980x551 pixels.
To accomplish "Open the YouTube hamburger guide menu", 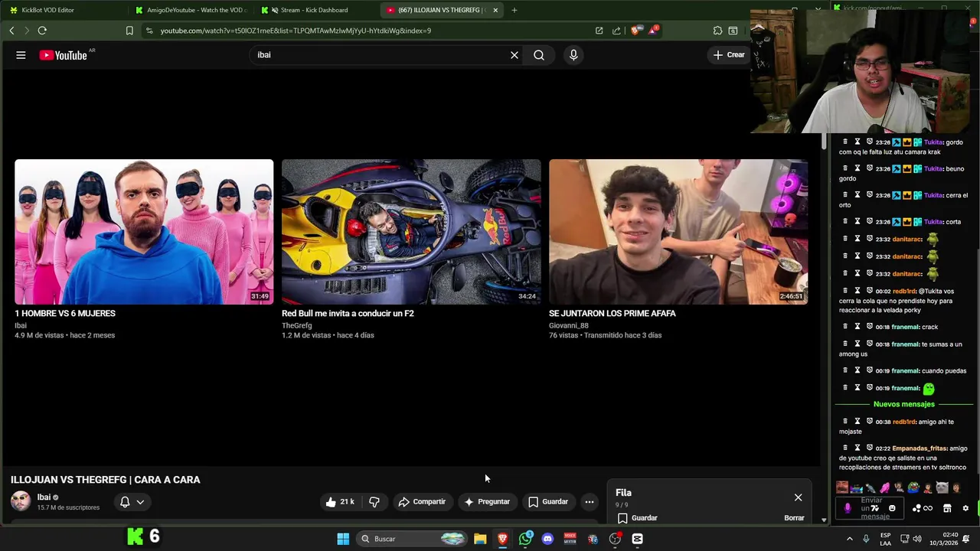I will [21, 55].
